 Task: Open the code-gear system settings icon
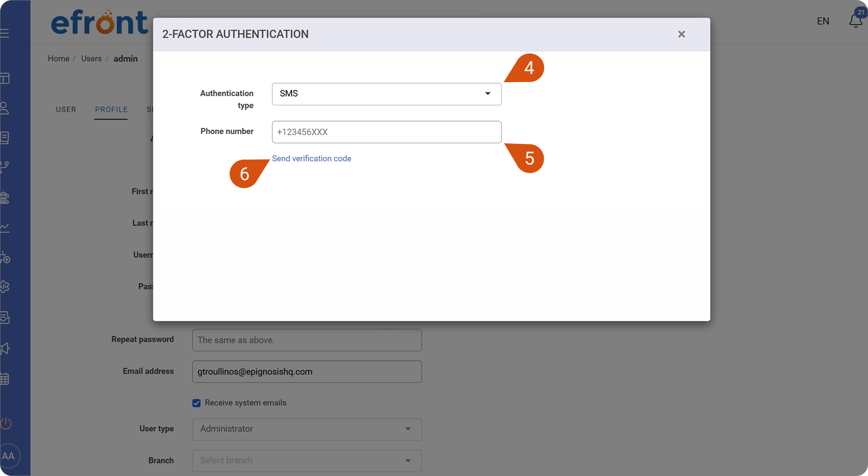pyautogui.click(x=5, y=287)
